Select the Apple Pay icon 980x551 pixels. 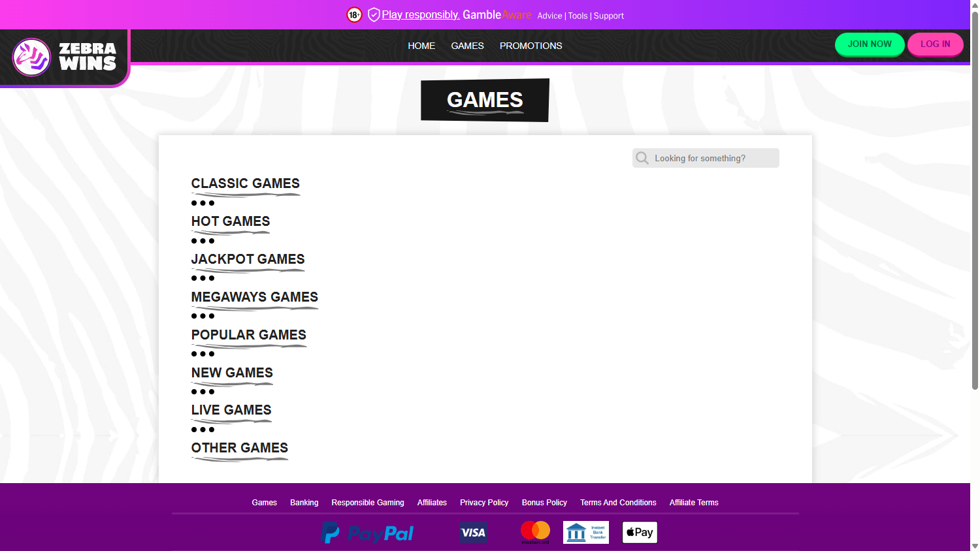[639, 532]
